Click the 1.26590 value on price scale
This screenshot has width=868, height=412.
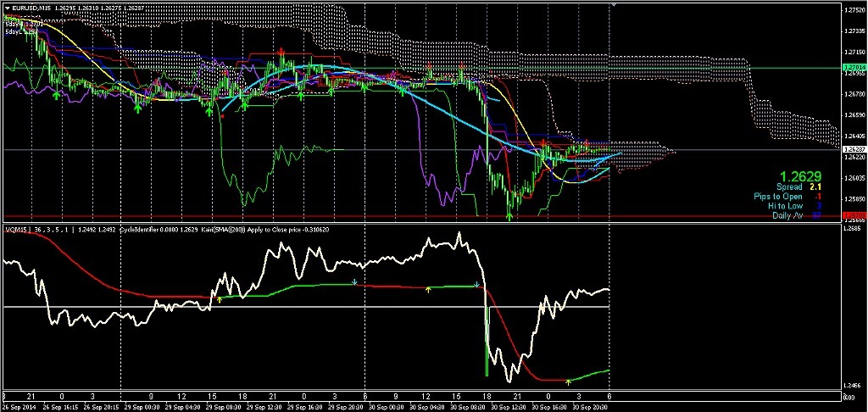tap(856, 114)
